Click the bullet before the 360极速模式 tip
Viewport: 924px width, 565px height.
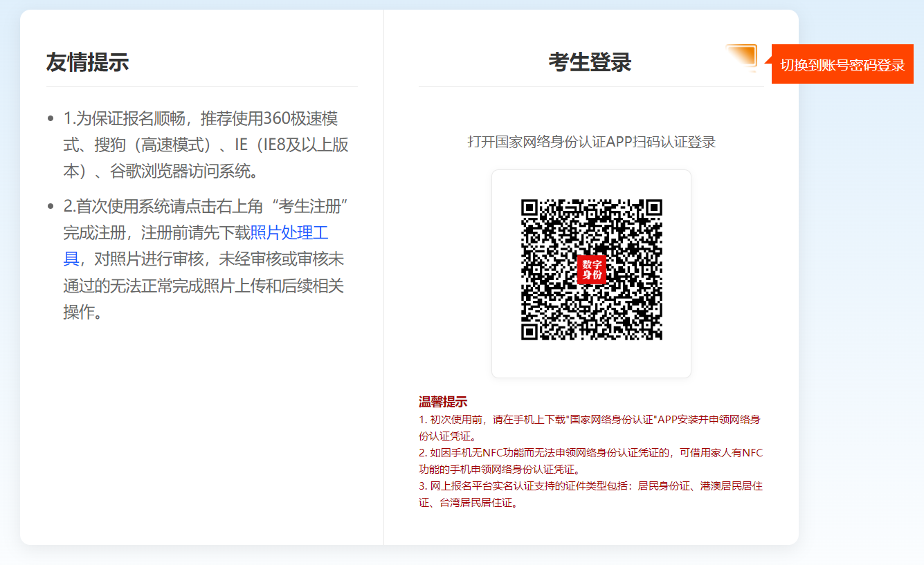point(51,119)
